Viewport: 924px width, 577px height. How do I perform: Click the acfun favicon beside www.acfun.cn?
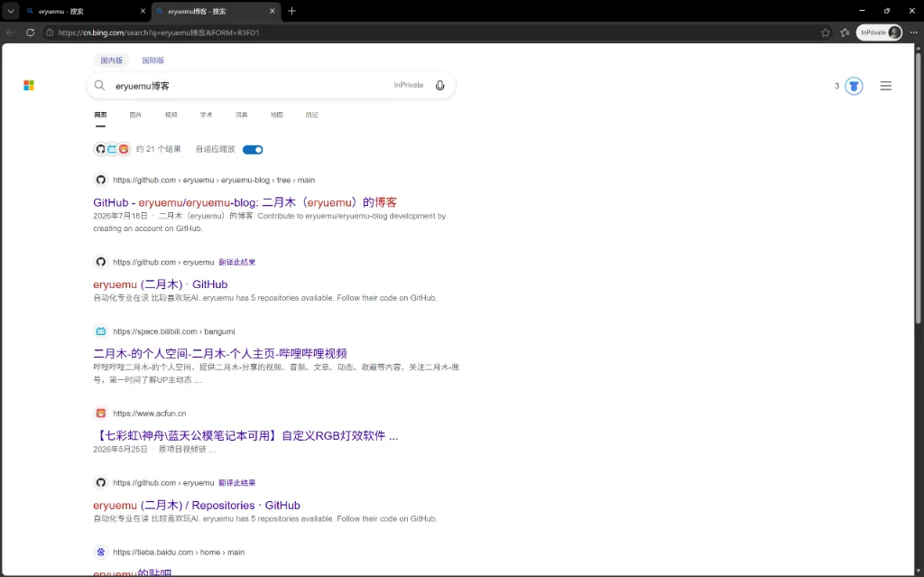pos(101,414)
